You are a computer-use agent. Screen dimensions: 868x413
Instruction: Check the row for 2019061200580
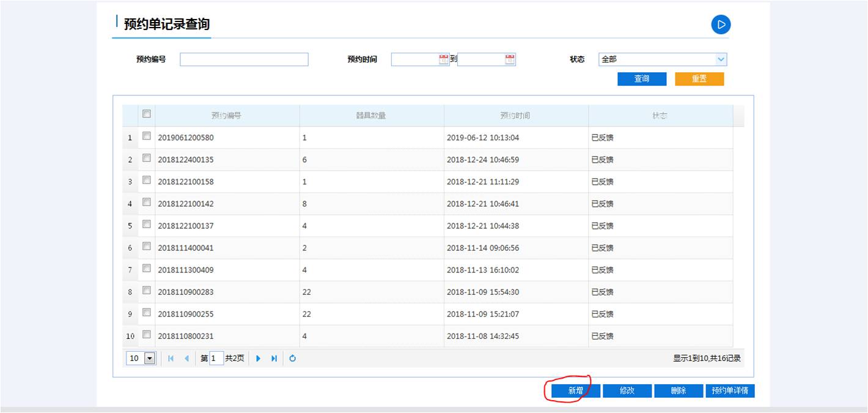click(147, 136)
